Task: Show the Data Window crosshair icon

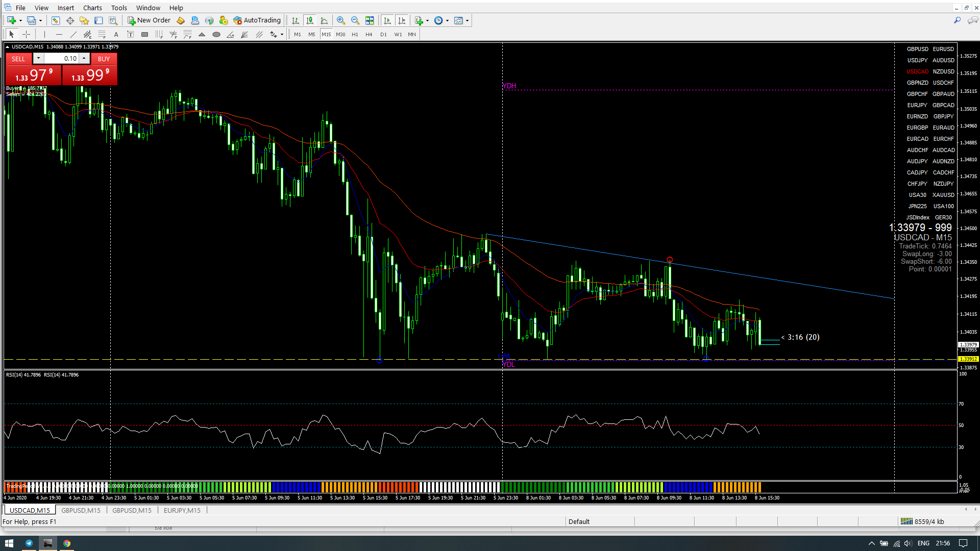Action: click(x=70, y=20)
